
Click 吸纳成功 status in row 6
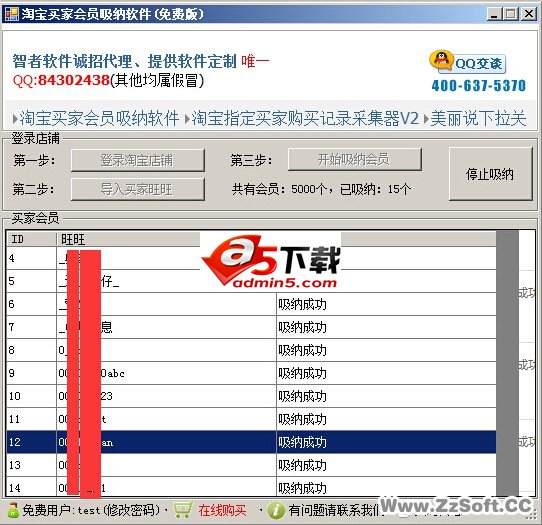click(x=302, y=304)
